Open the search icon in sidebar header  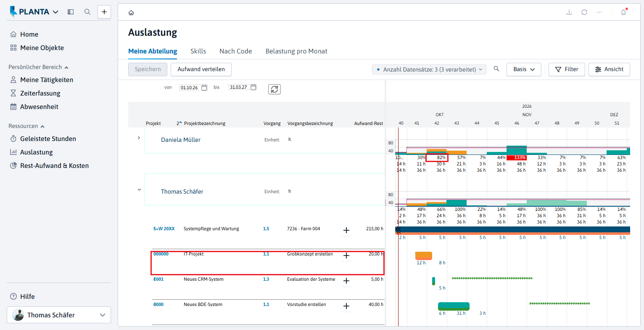click(x=87, y=12)
